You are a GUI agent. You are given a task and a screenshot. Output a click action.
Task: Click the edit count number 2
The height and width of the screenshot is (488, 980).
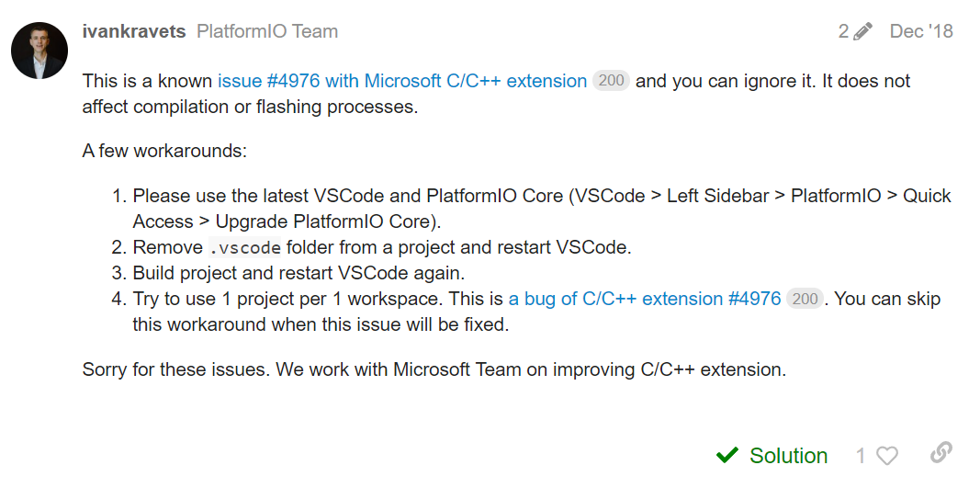tap(843, 32)
